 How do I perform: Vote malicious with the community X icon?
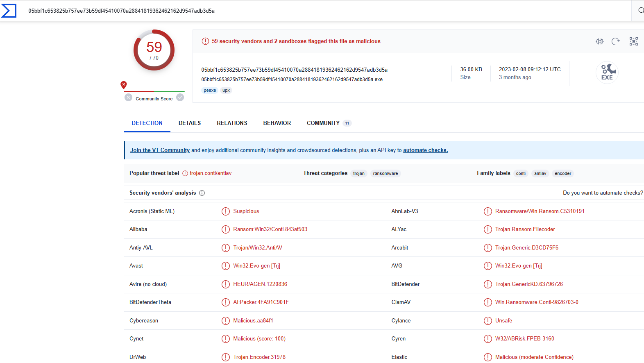[129, 98]
